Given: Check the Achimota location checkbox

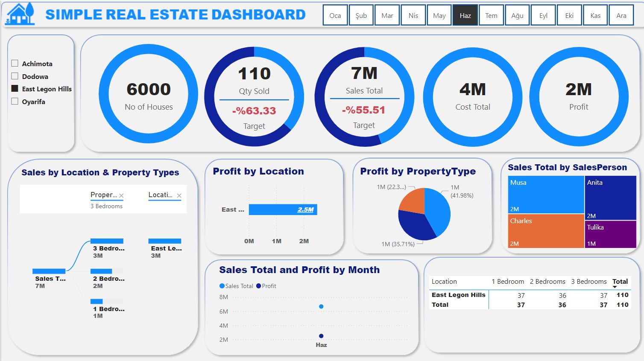Looking at the screenshot, I should click(15, 64).
